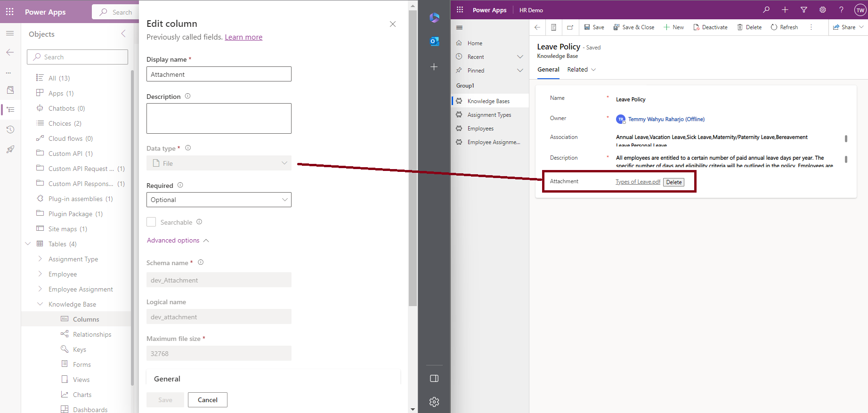Screen dimensions: 868x413
Task: Open the Related tab dropdown
Action: pyautogui.click(x=582, y=69)
